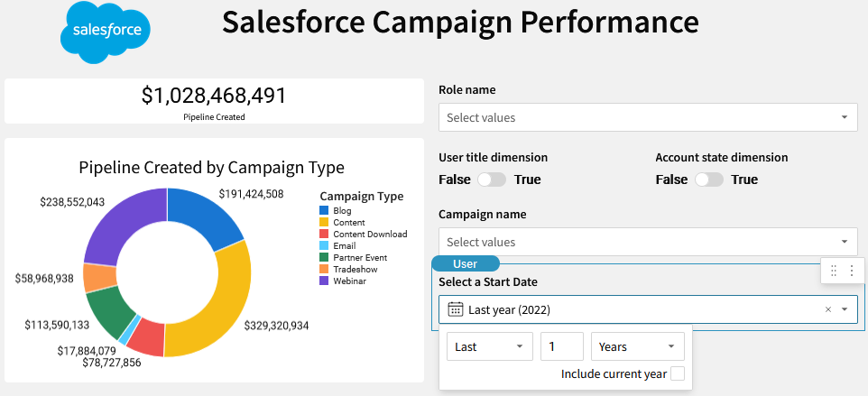Expand the Select a Start Date dropdown arrow
868x396 pixels.
[x=845, y=309]
